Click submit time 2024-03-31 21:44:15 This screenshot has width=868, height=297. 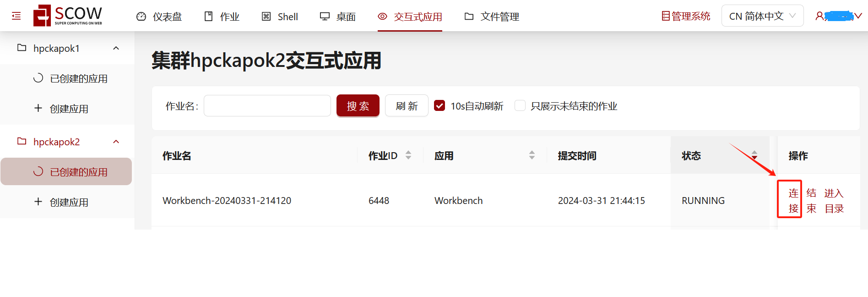(601, 200)
